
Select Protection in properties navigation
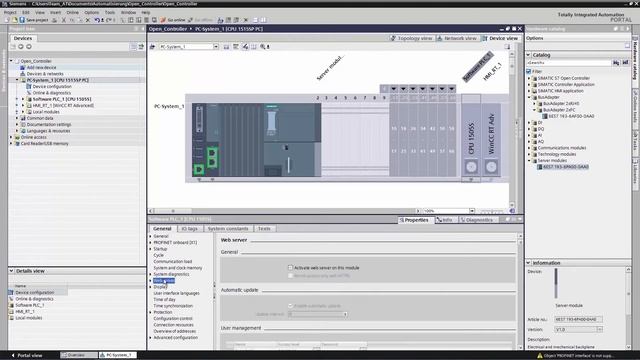pyautogui.click(x=163, y=312)
